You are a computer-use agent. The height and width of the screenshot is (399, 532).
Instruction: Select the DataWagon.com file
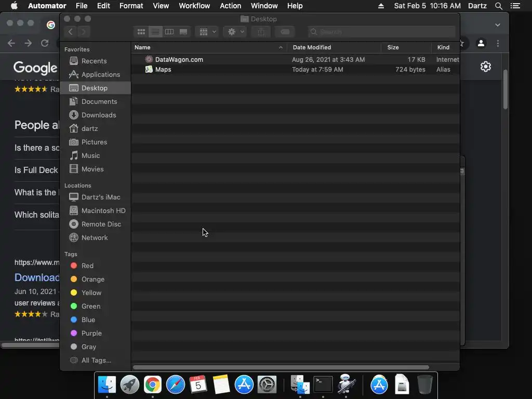[x=295, y=59]
